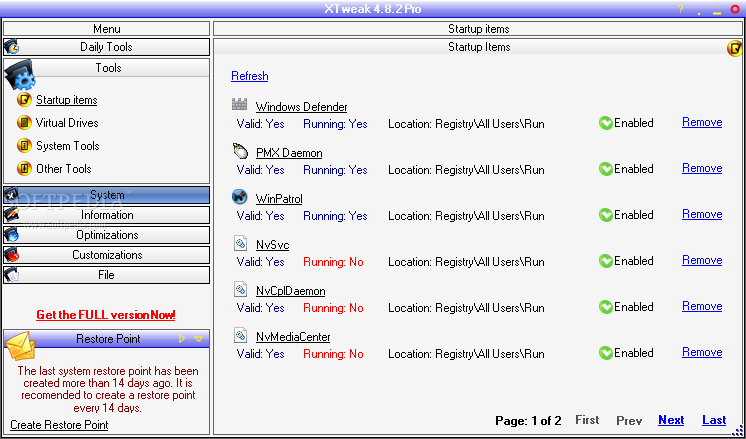
Task: Open the Windows Defender item name
Action: click(x=301, y=107)
